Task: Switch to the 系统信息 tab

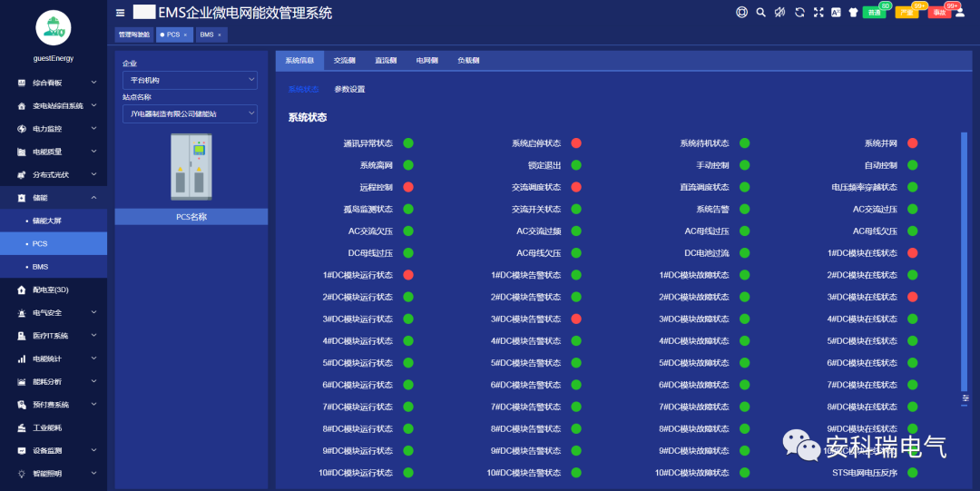Action: tap(299, 61)
